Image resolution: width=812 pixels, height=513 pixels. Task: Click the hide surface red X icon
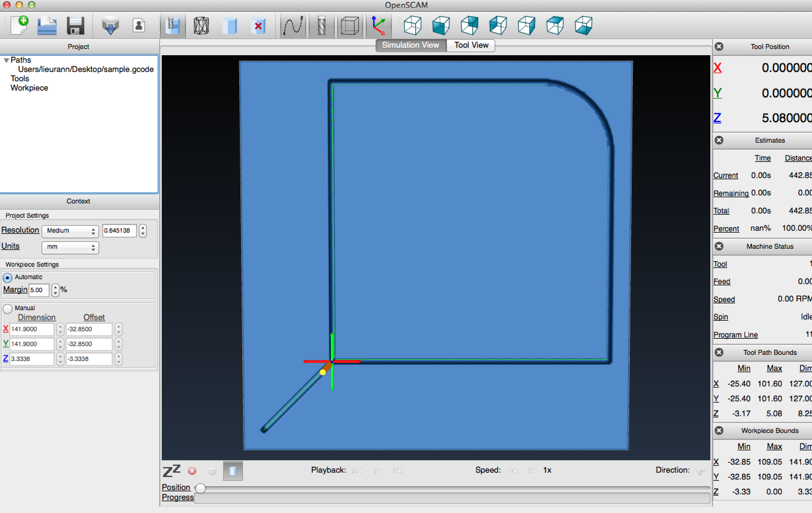pyautogui.click(x=258, y=26)
